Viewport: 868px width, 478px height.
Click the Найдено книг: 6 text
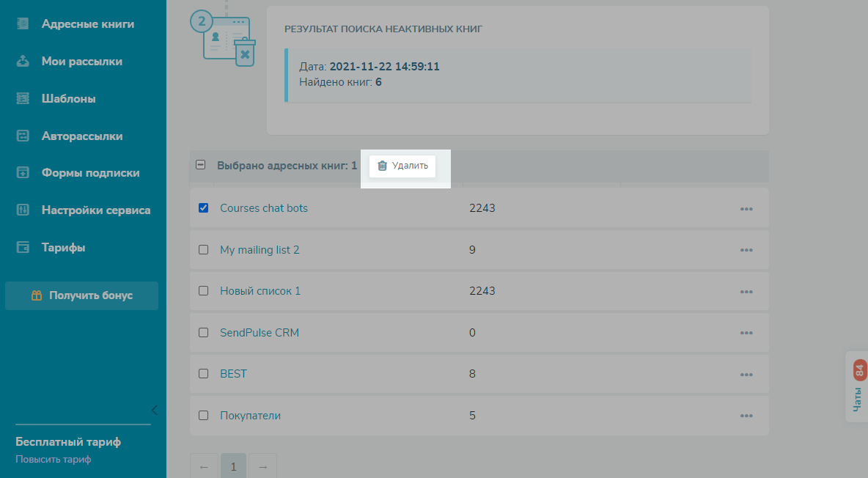click(340, 82)
